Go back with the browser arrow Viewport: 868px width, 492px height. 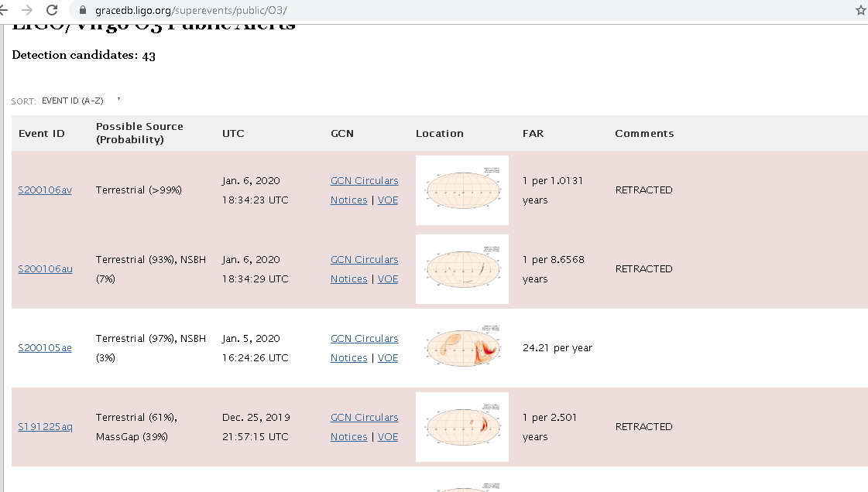[x=3, y=10]
